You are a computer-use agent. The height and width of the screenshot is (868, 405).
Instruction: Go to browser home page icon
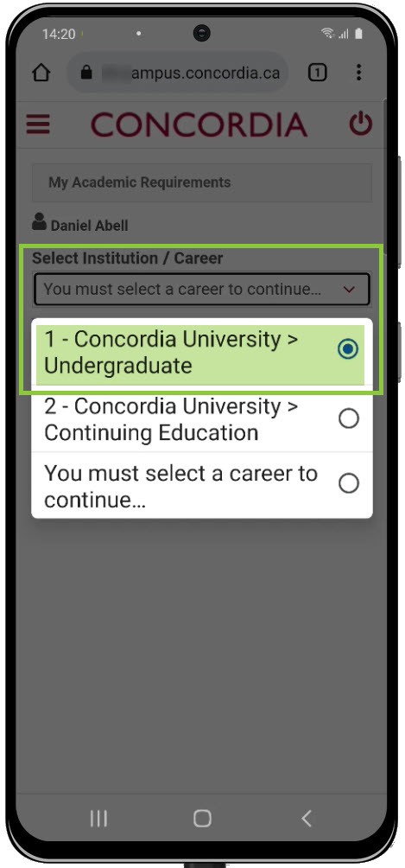[x=41, y=73]
